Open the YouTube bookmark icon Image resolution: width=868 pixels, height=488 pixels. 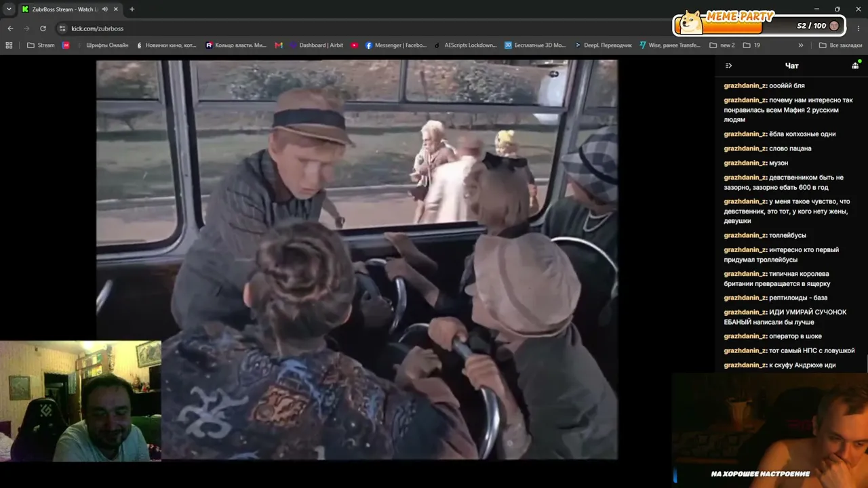point(355,45)
